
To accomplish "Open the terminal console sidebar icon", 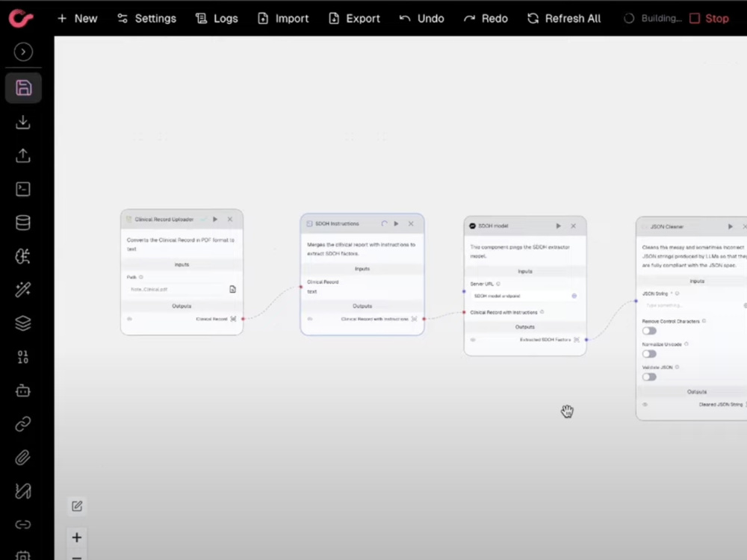I will (x=23, y=189).
